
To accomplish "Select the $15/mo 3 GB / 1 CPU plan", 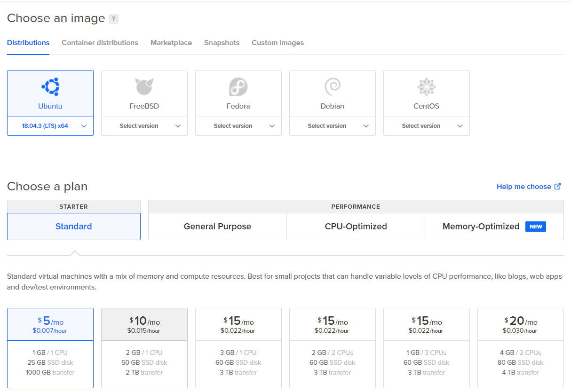I will 238,348.
